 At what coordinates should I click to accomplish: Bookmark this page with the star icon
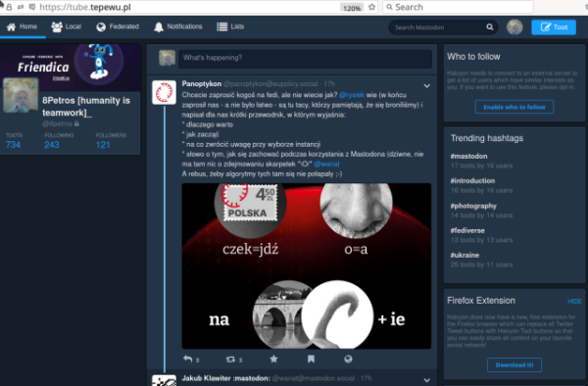tap(371, 7)
